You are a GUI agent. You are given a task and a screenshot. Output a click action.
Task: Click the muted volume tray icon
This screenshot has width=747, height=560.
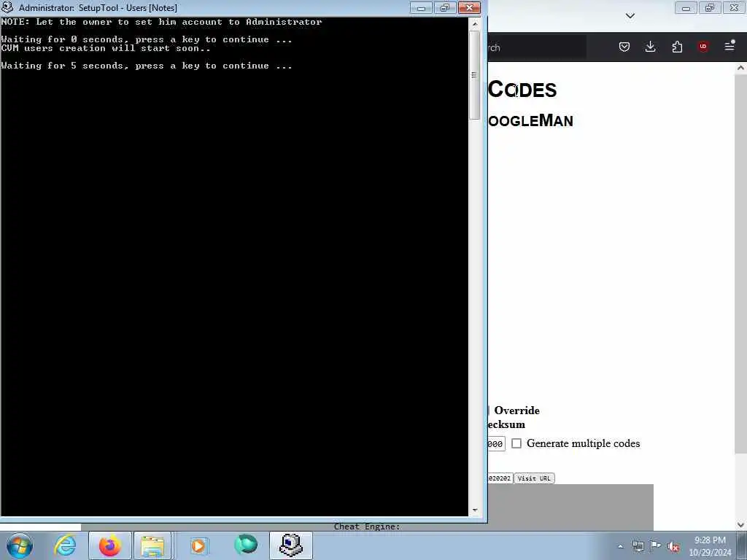pos(673,547)
